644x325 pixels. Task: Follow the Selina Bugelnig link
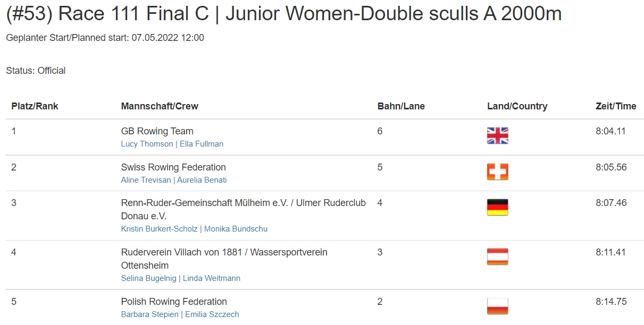pos(149,278)
